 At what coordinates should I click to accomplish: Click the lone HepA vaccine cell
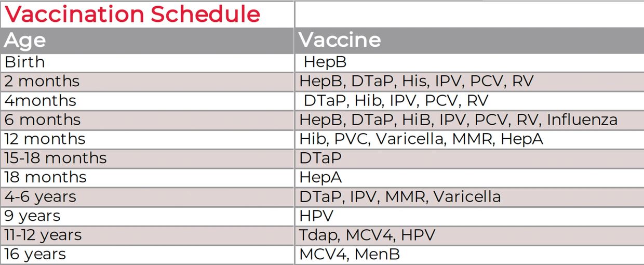(x=320, y=178)
